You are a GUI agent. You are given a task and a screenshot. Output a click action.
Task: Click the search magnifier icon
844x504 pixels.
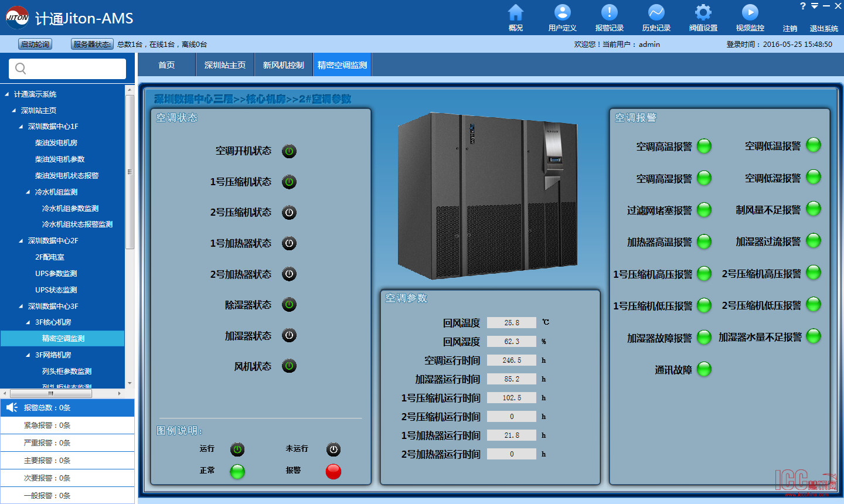click(21, 69)
